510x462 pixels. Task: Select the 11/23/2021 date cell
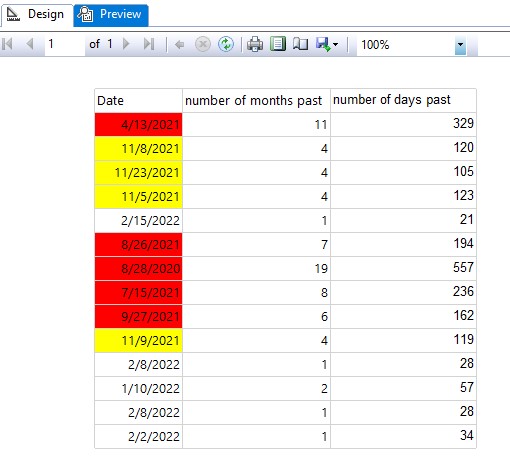(138, 172)
